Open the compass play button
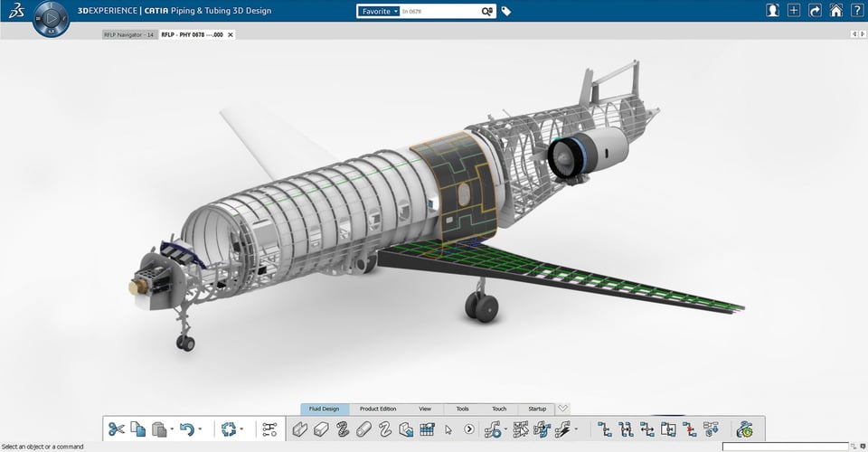Viewport: 868px width, 452px height. point(51,17)
